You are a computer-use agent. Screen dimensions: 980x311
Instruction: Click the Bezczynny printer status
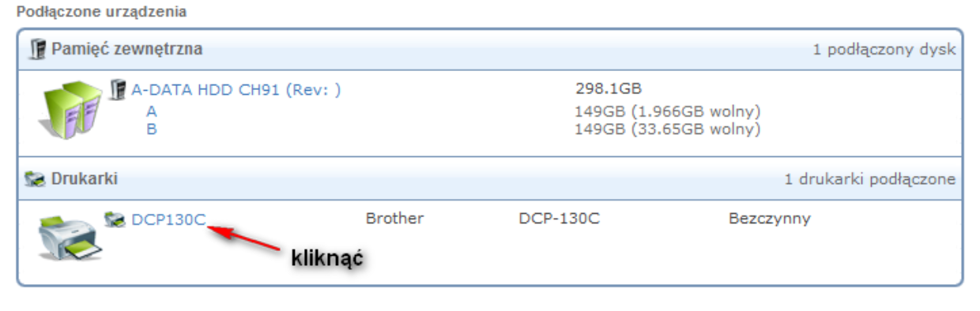pos(769,219)
